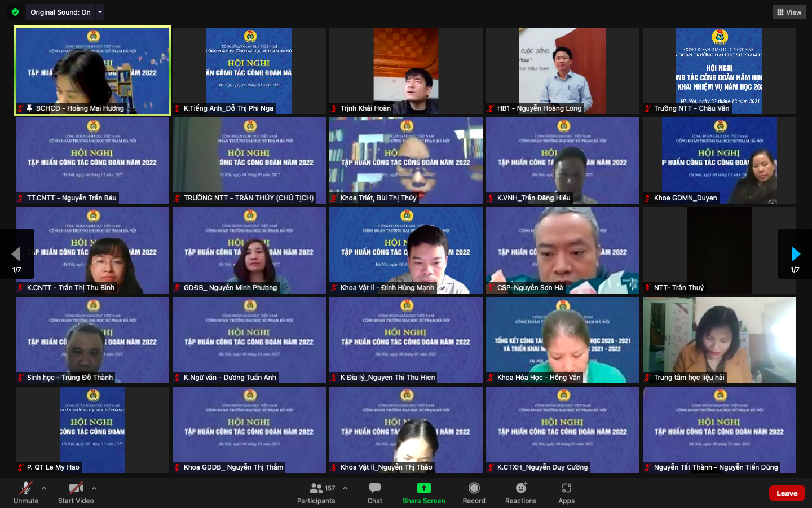812x508 pixels.
Task: Expand the Participants options chevron
Action: (345, 488)
